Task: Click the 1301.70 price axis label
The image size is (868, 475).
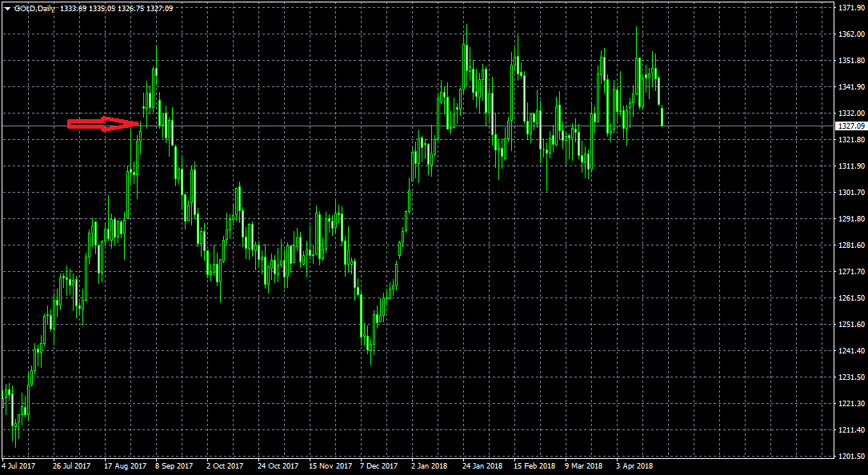Action: coord(851,193)
